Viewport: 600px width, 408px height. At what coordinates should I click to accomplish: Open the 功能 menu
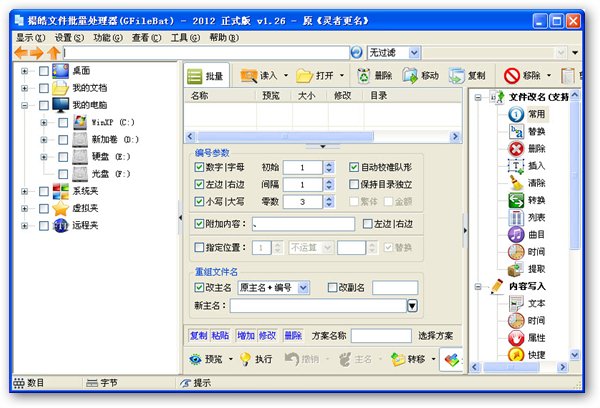click(108, 38)
